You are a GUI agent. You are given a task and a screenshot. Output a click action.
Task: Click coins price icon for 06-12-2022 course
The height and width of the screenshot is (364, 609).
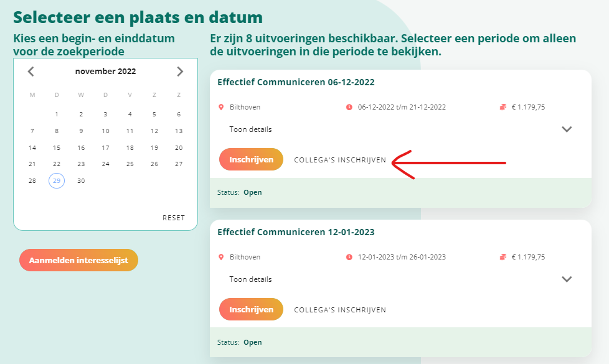click(503, 107)
